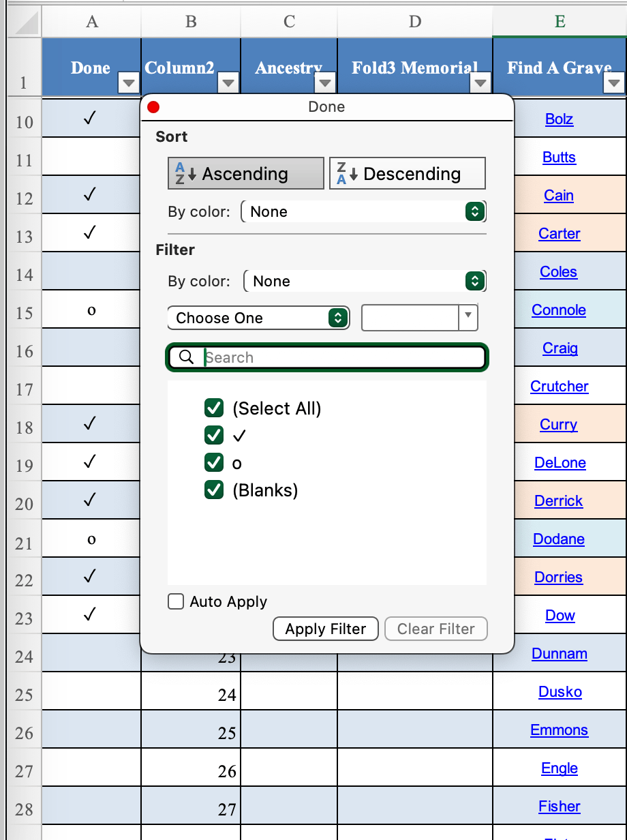Viewport: 627px width, 840px height.
Task: Uncheck the (Select All) checkbox
Action: pyautogui.click(x=214, y=408)
